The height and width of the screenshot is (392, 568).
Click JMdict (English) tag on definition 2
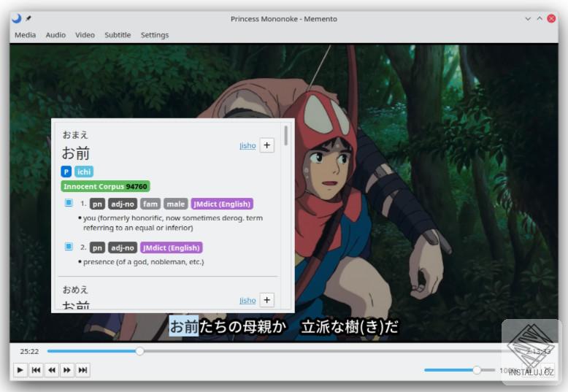click(x=172, y=247)
